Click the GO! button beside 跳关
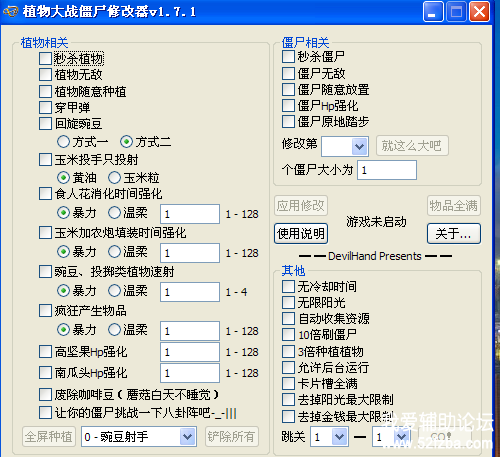The height and width of the screenshot is (457, 500). 445,437
